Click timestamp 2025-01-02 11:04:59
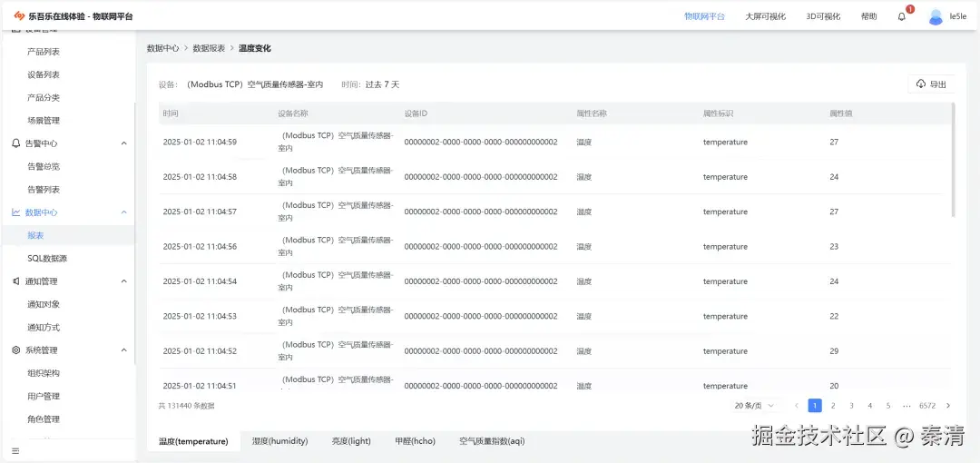The height and width of the screenshot is (463, 980). click(x=200, y=142)
